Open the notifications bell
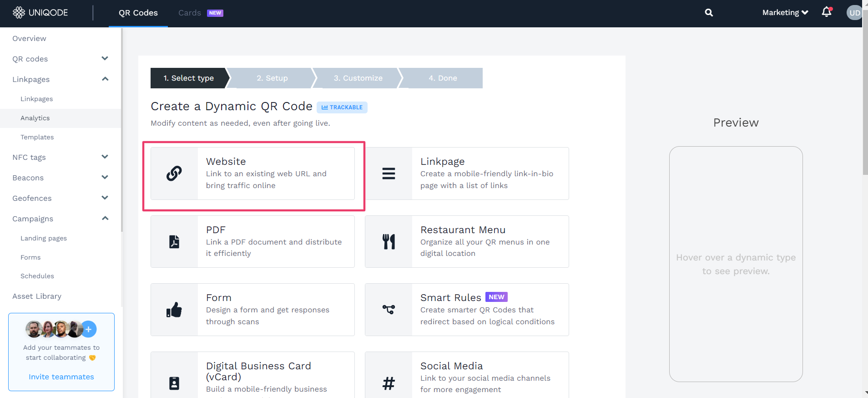This screenshot has height=398, width=868. point(827,12)
